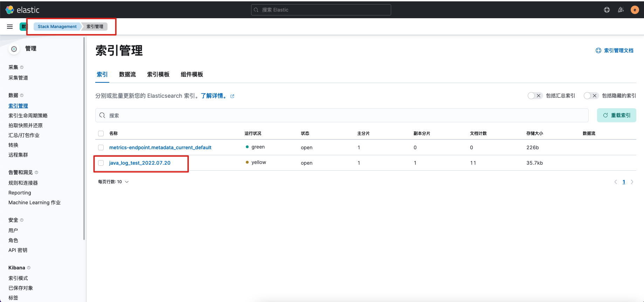644x302 pixels.
Task: Click the index 搜索 input field
Action: pyautogui.click(x=342, y=115)
